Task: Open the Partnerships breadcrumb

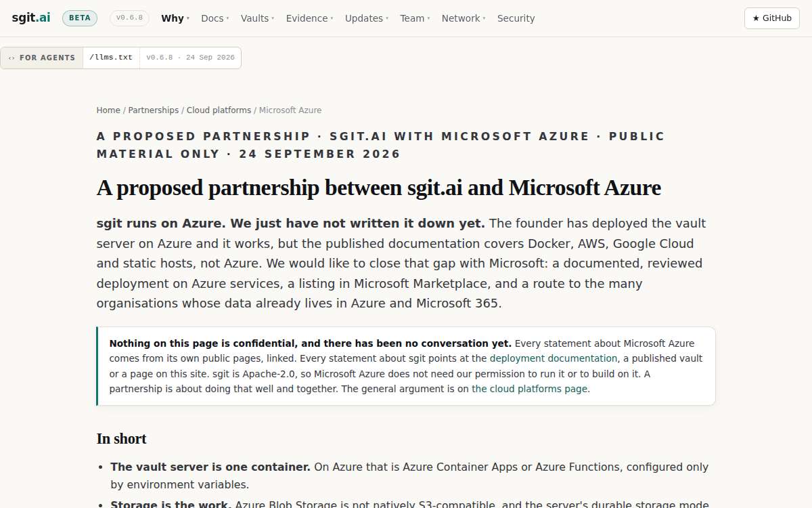Action: pyautogui.click(x=154, y=110)
